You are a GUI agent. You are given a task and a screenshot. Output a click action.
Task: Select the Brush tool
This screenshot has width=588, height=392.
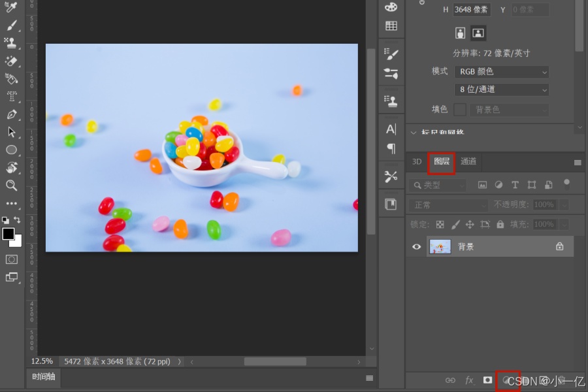11,25
